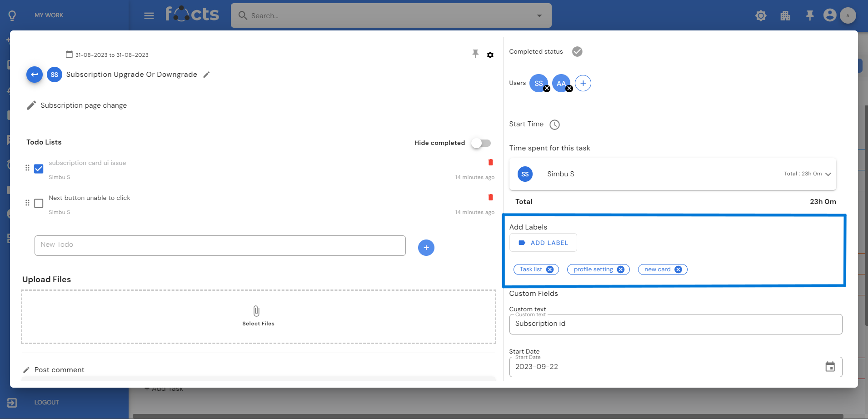Click the New Todo input field

220,245
